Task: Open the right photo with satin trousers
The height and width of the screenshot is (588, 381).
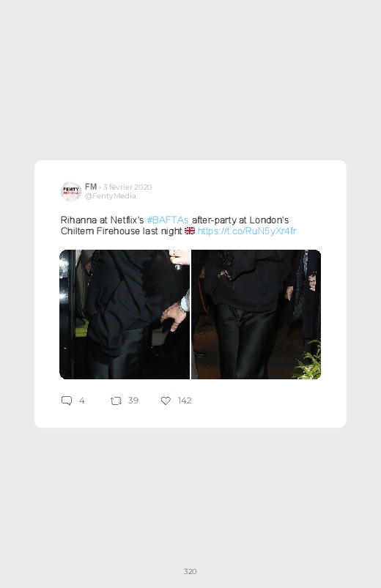Action: pos(256,314)
